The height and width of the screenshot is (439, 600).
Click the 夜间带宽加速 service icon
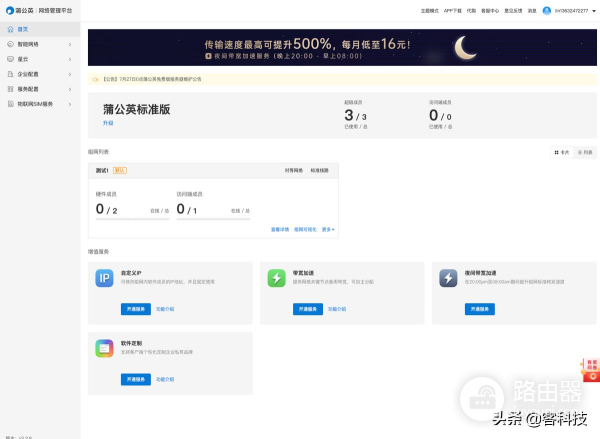click(x=449, y=279)
